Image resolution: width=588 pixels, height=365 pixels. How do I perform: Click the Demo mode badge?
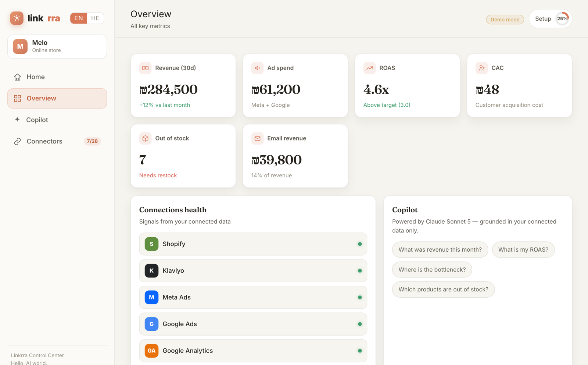pos(505,20)
